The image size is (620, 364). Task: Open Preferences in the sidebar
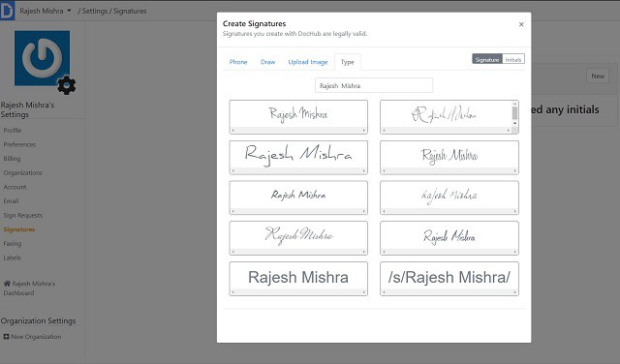pyautogui.click(x=19, y=144)
